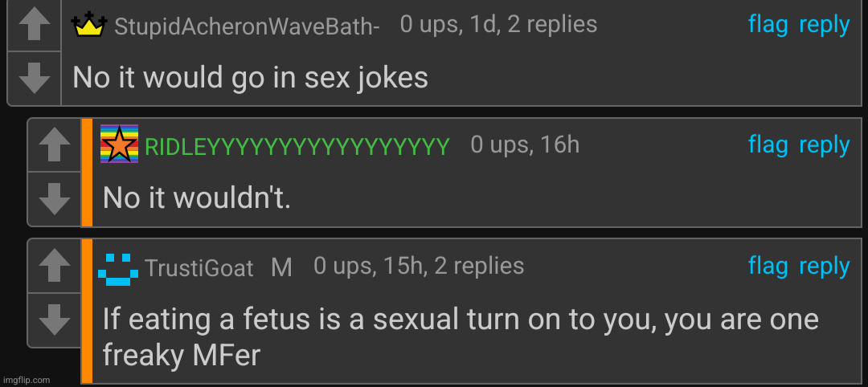Click the M badge beside TrustiGoat
The width and height of the screenshot is (868, 387).
(x=281, y=267)
